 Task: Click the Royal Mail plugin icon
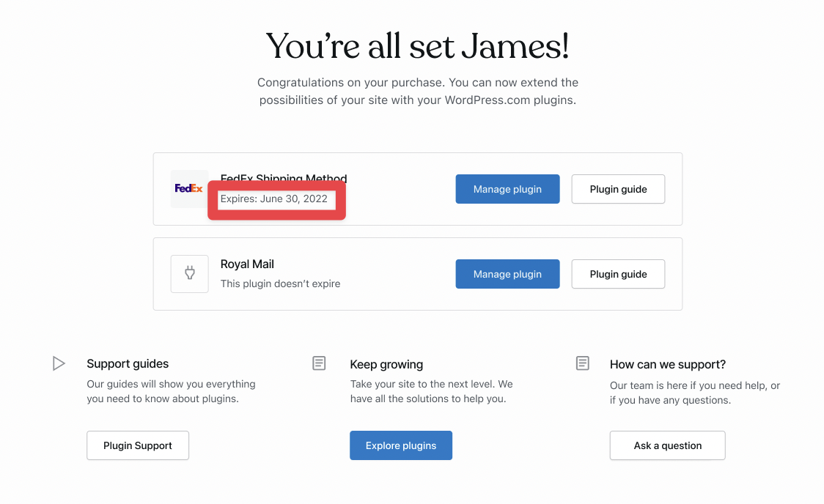189,273
